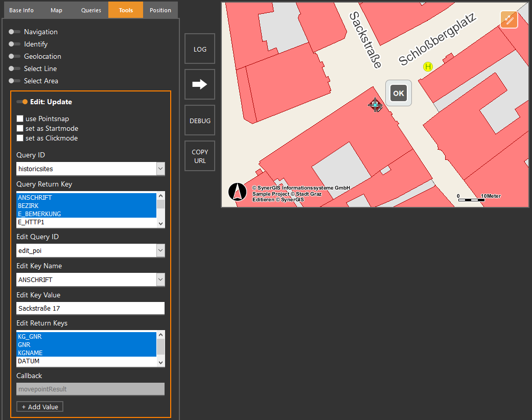Click the Edit Key Value field showing Sackstraße 17
This screenshot has width=532, height=420.
90,308
